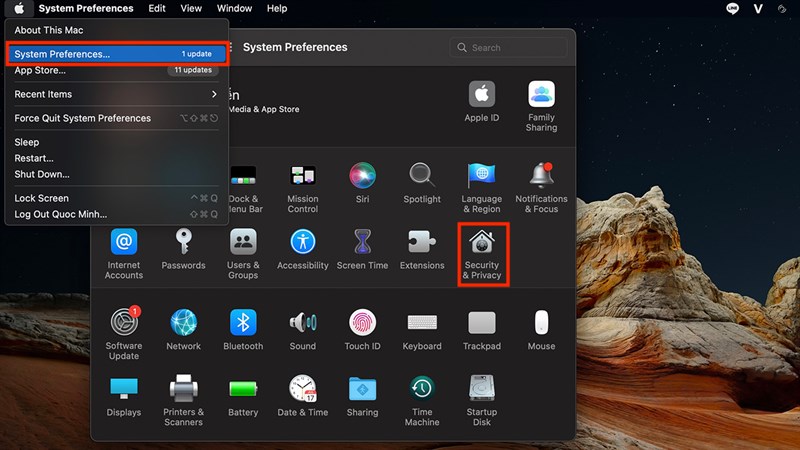800x450 pixels.
Task: Open Language & Region pane
Action: pos(482,188)
